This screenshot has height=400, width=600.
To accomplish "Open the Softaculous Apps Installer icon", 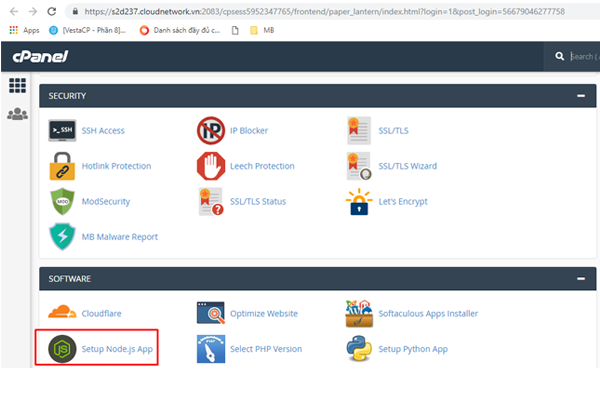I will click(x=359, y=313).
